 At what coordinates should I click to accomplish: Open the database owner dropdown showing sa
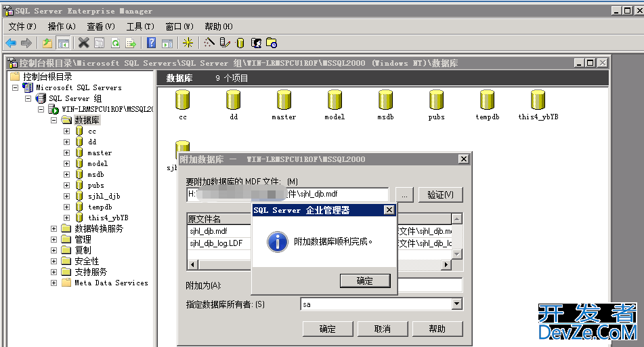[456, 304]
